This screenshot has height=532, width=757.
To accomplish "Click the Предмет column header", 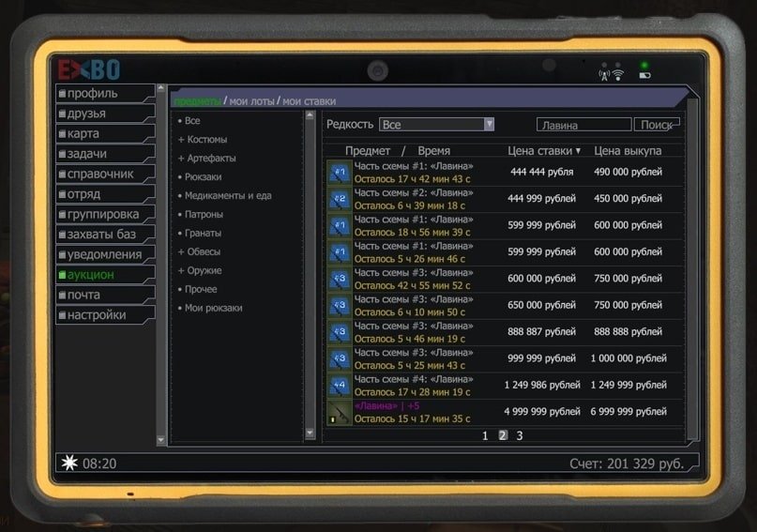I will (x=368, y=151).
